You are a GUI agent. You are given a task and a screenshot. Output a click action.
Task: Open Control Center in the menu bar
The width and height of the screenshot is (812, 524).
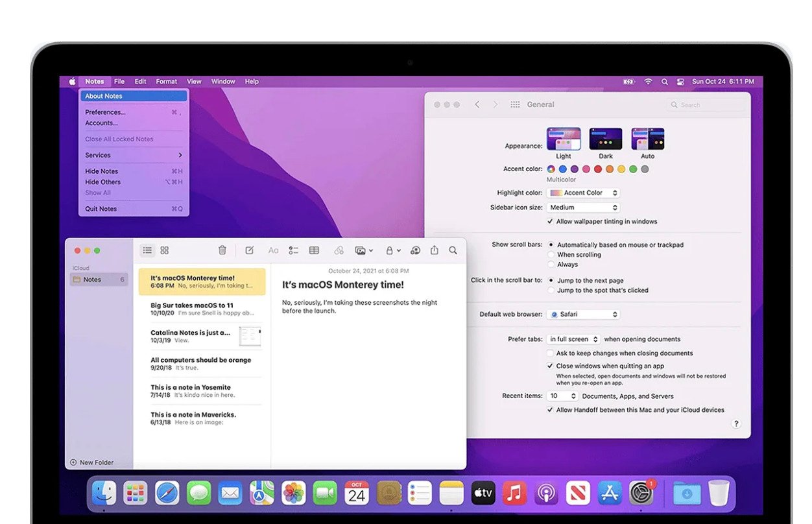click(x=680, y=82)
